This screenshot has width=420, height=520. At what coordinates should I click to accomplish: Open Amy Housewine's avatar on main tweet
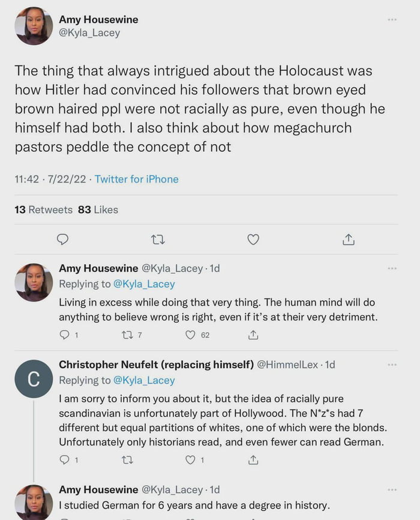34,26
